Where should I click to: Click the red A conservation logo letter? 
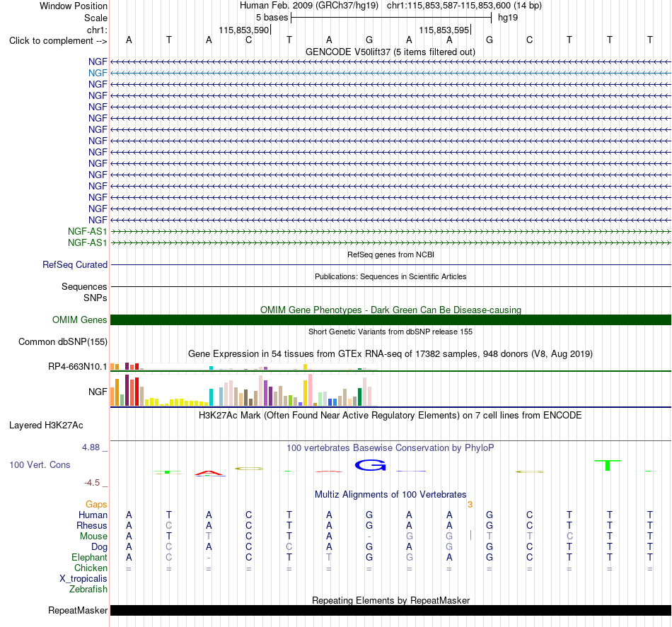(x=209, y=473)
